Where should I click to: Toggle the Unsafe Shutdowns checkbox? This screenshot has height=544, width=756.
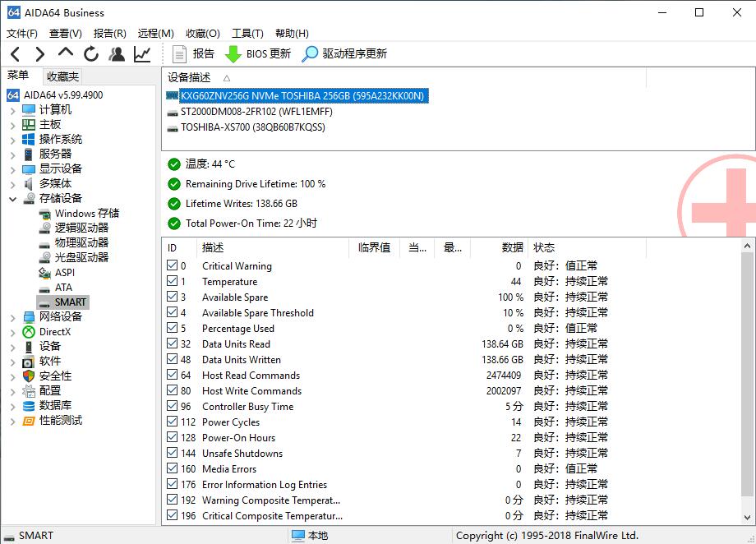pyautogui.click(x=172, y=452)
